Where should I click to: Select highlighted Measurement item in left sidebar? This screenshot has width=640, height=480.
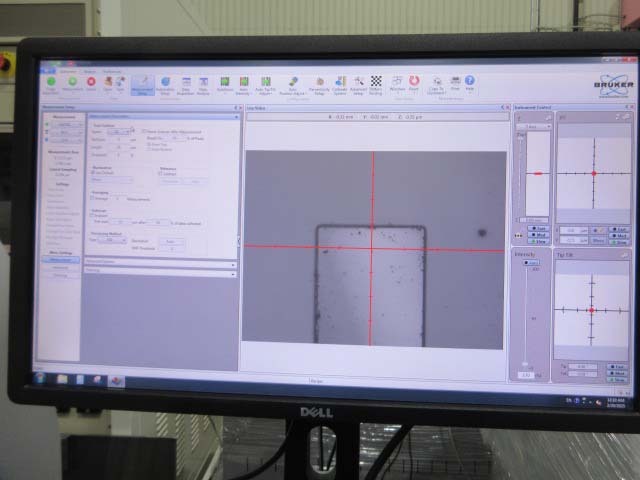click(60, 260)
